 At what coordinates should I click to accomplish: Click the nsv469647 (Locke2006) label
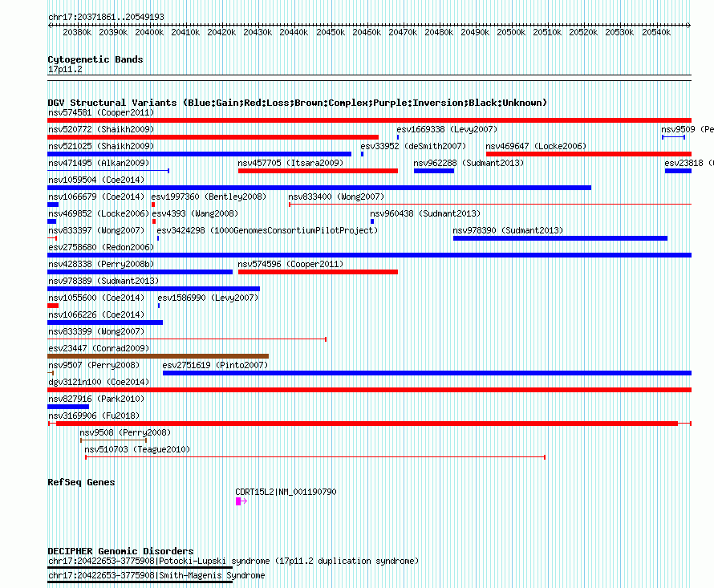536,146
